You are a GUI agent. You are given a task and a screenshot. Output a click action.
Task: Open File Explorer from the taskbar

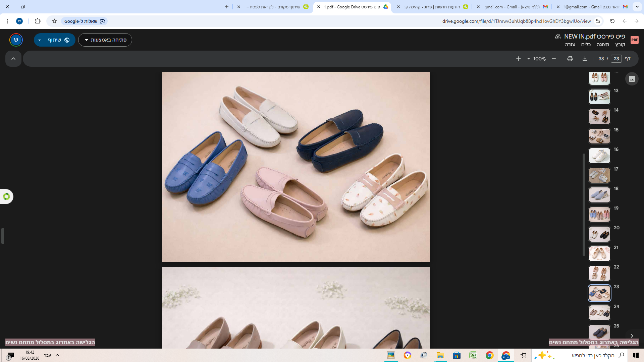tap(440, 355)
